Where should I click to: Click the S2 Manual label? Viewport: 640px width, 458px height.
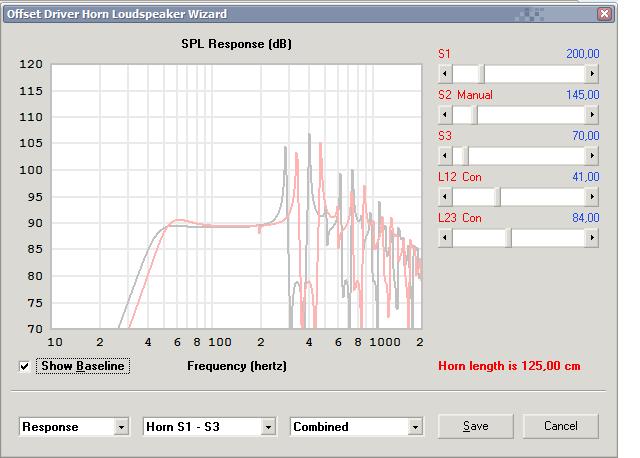pyautogui.click(x=465, y=95)
